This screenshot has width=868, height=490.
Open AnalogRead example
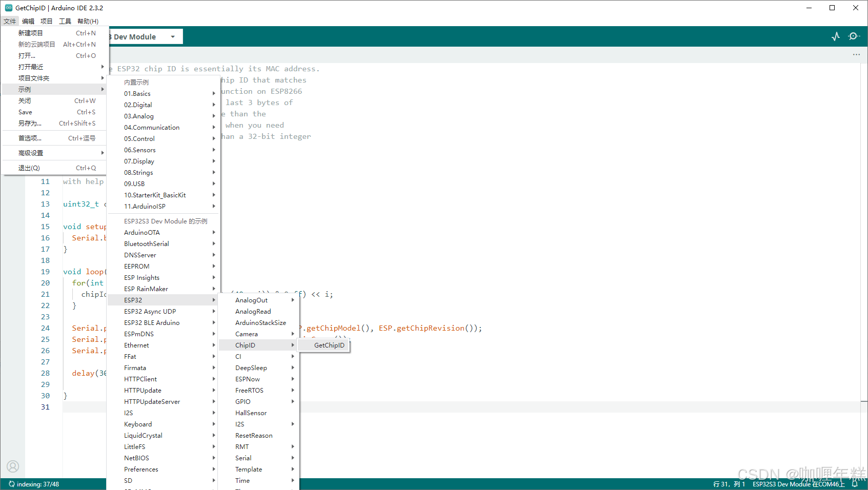coord(258,311)
